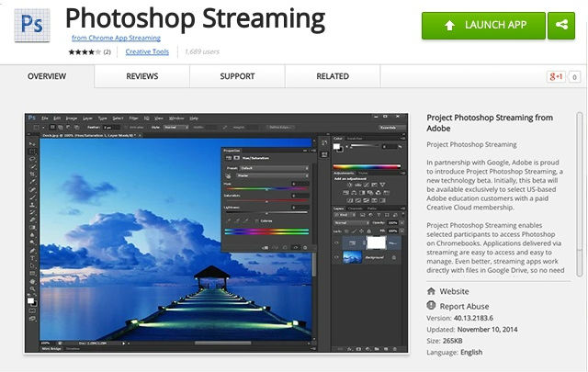Click the Brightness/Contrast adjustment icon
The width and height of the screenshot is (588, 372).
point(349,185)
